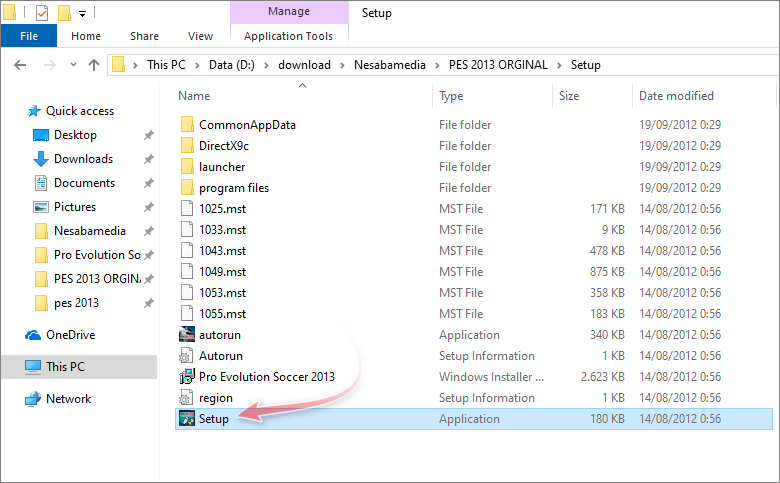Click the folder icon in address bar

coord(118,65)
